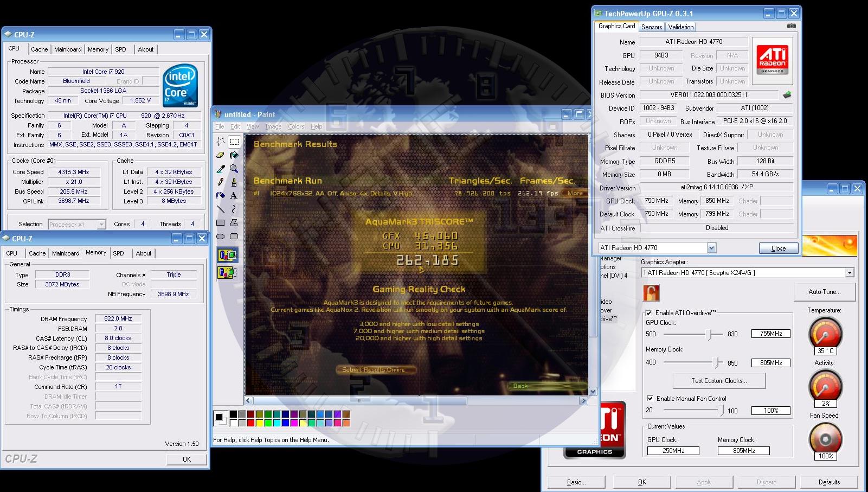The height and width of the screenshot is (492, 868).
Task: Click the Auto-Tune button
Action: [x=825, y=292]
